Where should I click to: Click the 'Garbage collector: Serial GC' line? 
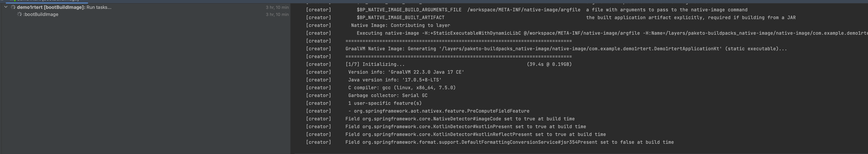(x=387, y=95)
